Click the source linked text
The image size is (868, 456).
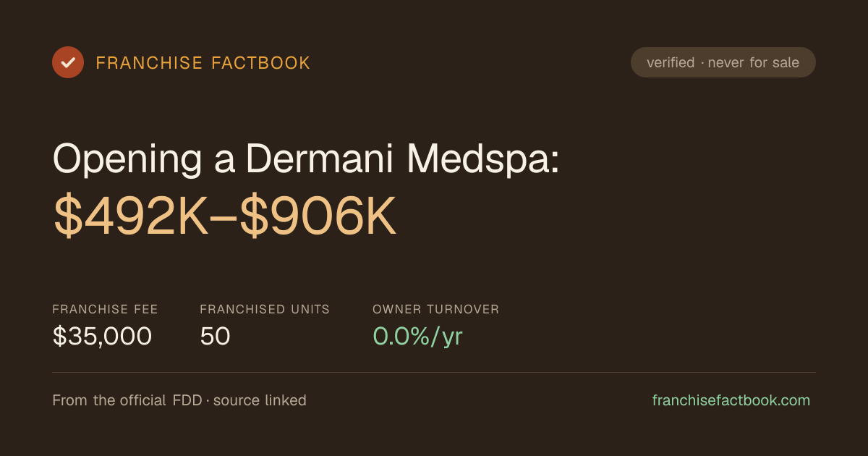tap(260, 400)
